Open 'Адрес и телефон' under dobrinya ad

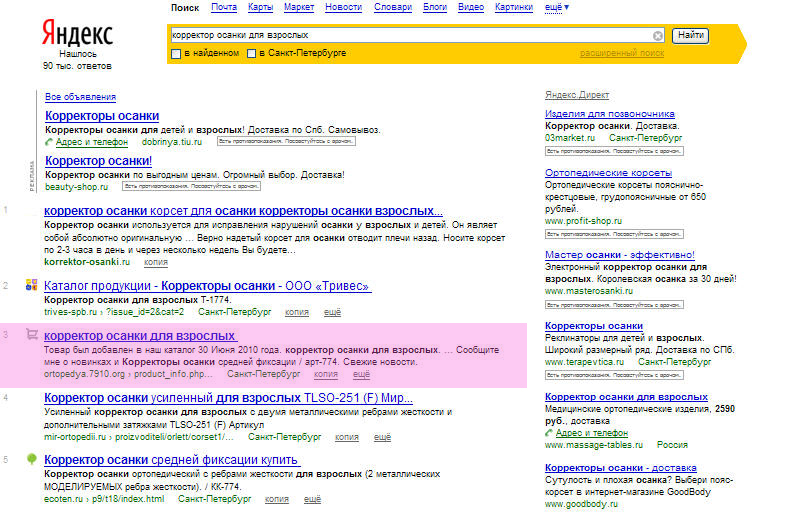point(92,142)
